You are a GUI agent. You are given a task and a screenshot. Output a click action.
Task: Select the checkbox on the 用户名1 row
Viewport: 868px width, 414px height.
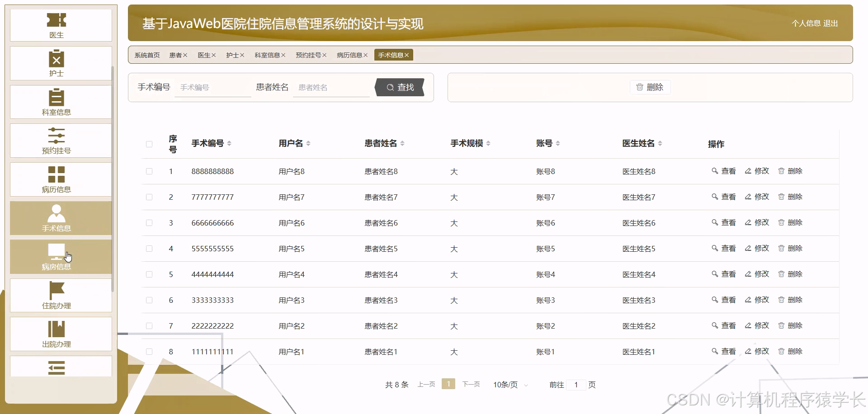[x=149, y=351]
